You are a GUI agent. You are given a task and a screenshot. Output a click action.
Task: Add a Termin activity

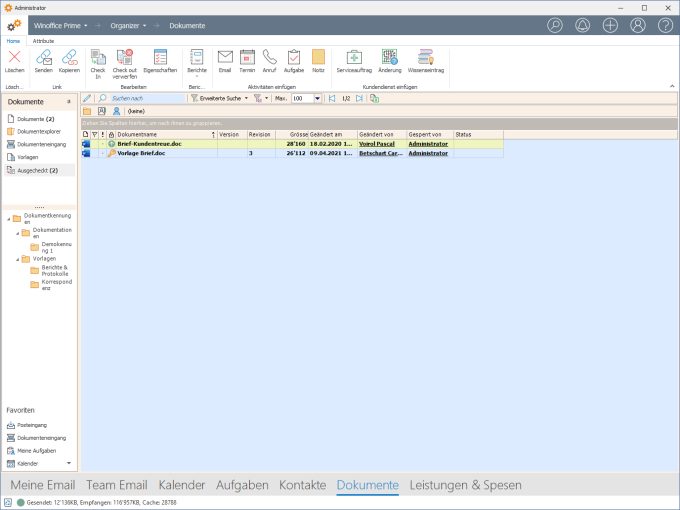point(247,58)
